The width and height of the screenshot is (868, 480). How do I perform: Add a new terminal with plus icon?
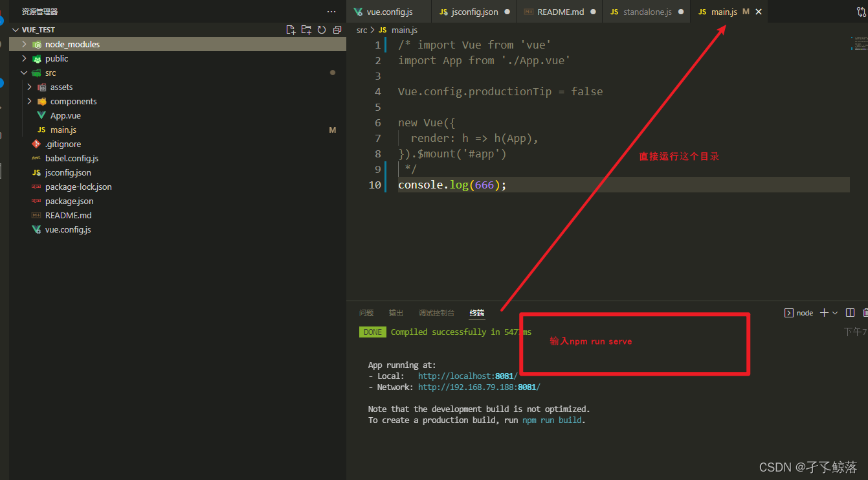(824, 313)
